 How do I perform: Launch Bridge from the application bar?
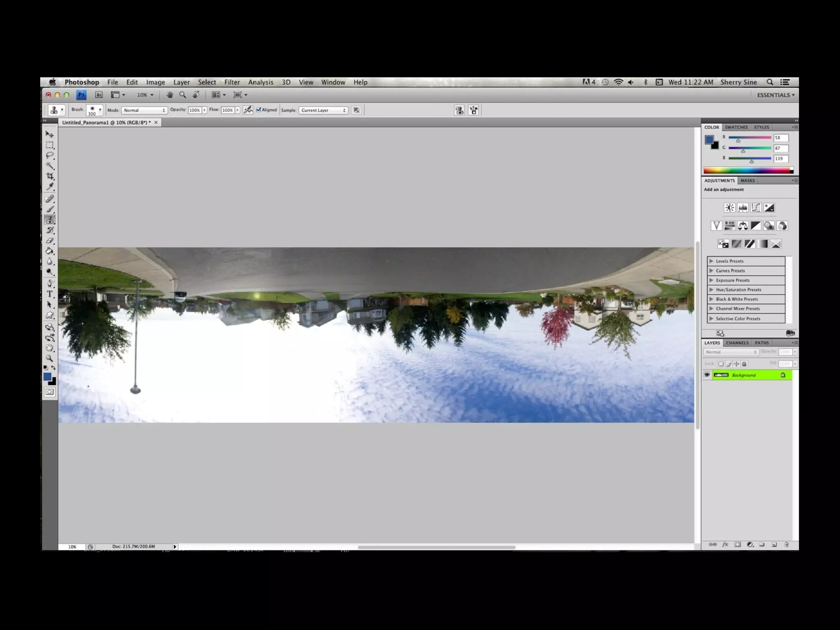pos(99,95)
